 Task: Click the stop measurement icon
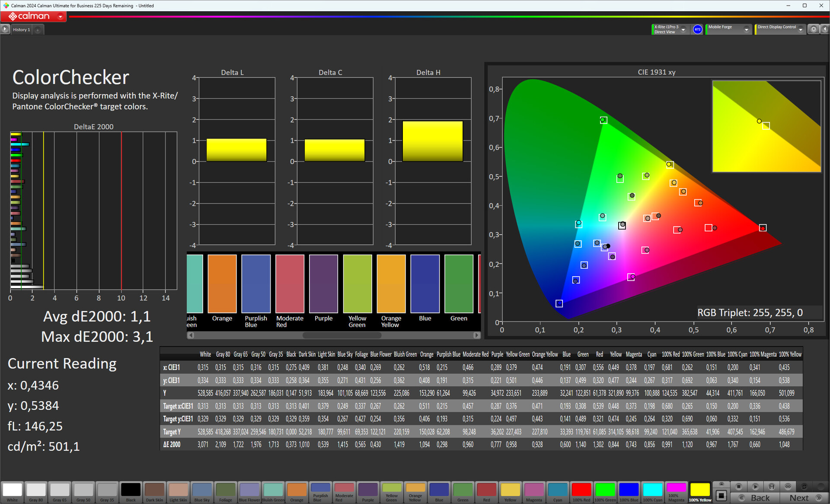(x=739, y=486)
